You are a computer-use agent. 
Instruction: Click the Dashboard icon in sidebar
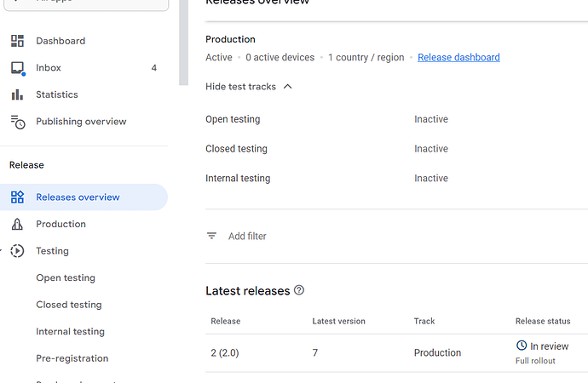[x=17, y=41]
